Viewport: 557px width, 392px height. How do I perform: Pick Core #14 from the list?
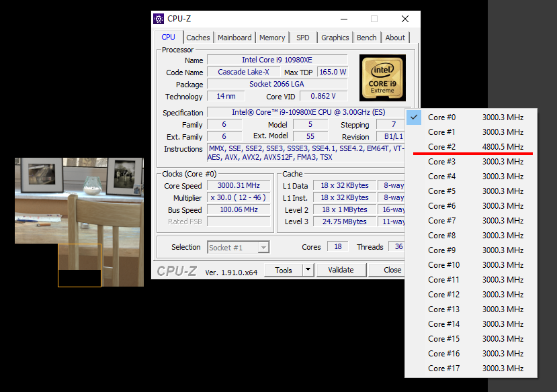pos(471,324)
